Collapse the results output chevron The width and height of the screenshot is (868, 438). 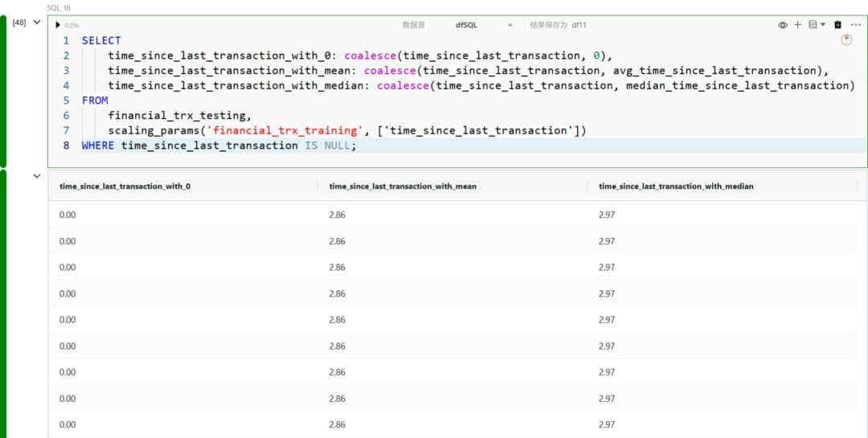coord(36,176)
